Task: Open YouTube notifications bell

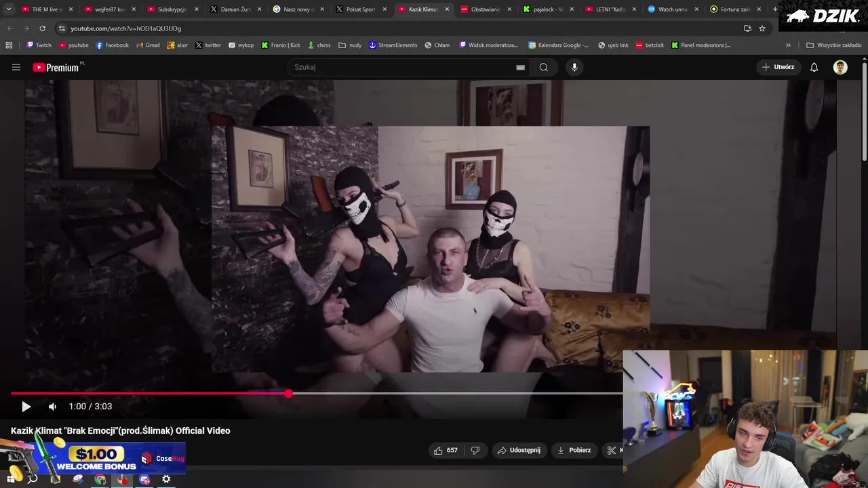Action: click(x=814, y=67)
